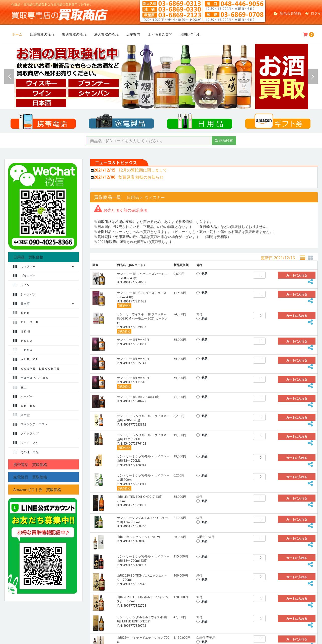
Task: Open 山崎 12年 JAN 4549072176153 thumbnail
Action: click(x=99, y=439)
